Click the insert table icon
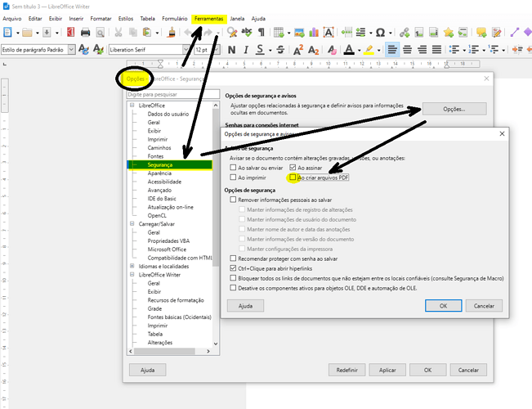The image size is (532, 409). coord(279,32)
